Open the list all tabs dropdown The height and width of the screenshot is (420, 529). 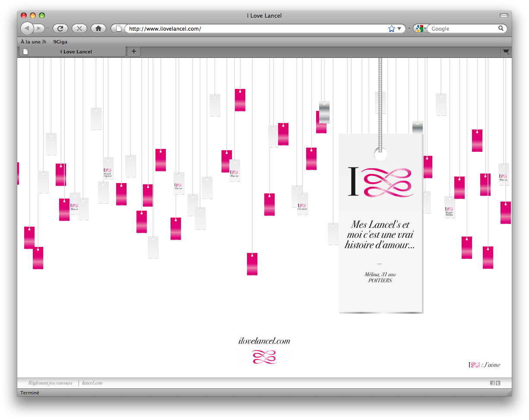tap(506, 52)
